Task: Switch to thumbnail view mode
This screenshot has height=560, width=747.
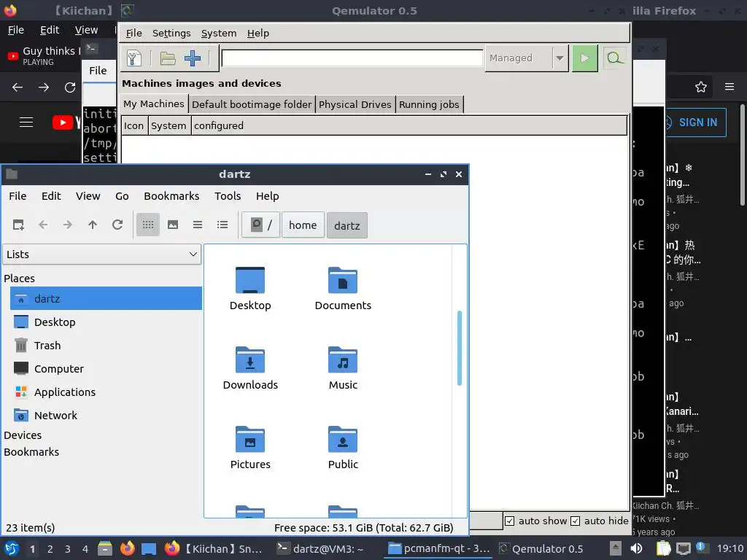Action: coord(173,225)
